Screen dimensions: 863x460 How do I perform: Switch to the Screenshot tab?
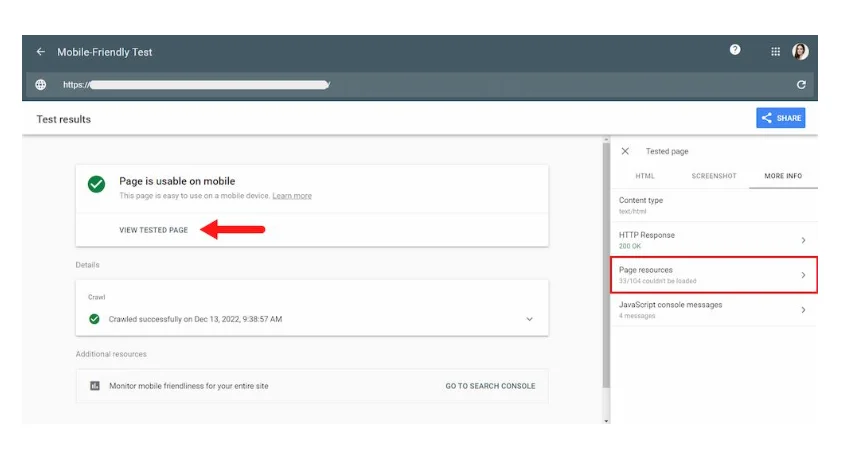[x=714, y=176]
